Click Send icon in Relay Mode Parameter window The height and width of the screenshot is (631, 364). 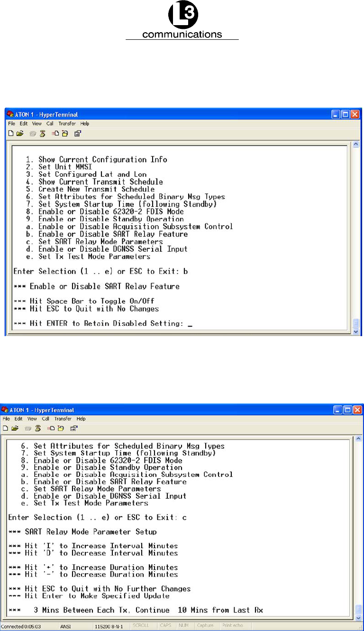pos(51,428)
